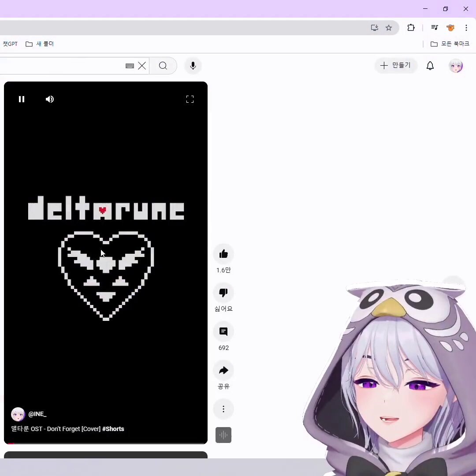Open the 챗GPT bookmark
The height and width of the screenshot is (476, 476).
[10, 44]
